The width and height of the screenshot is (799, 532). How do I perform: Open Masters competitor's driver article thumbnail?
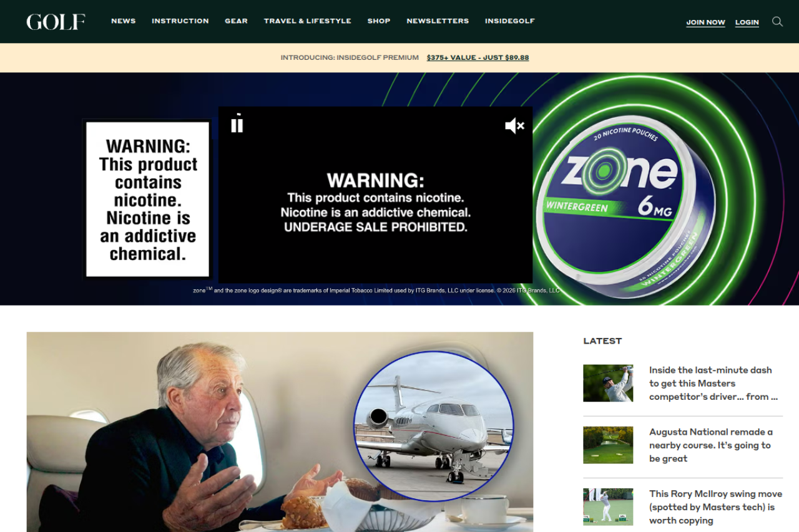[x=608, y=383]
